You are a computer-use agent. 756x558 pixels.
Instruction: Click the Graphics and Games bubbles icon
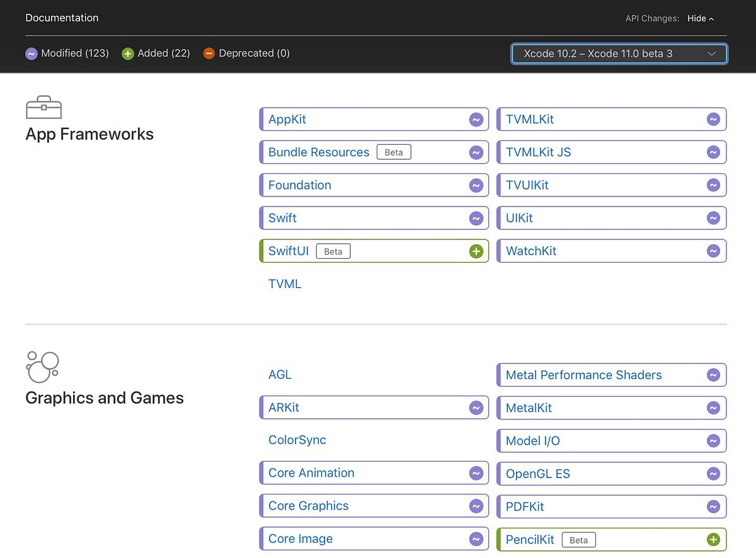(x=42, y=367)
